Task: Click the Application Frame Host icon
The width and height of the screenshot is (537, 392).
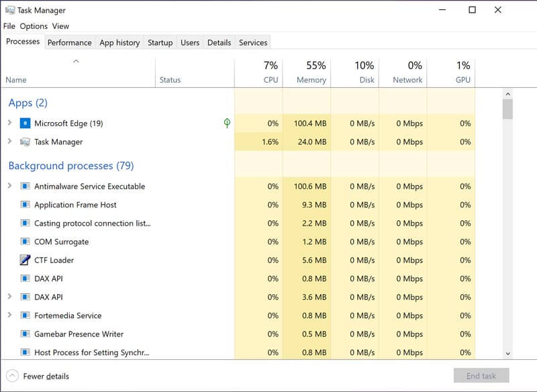Action: pyautogui.click(x=25, y=205)
